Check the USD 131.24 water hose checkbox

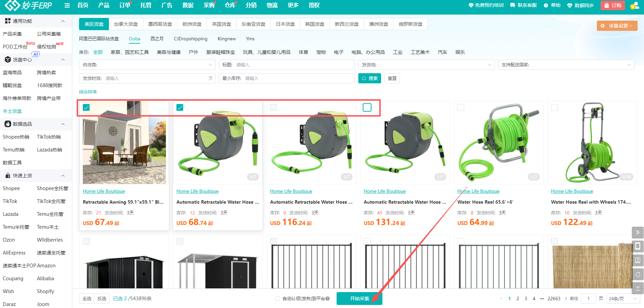(367, 107)
